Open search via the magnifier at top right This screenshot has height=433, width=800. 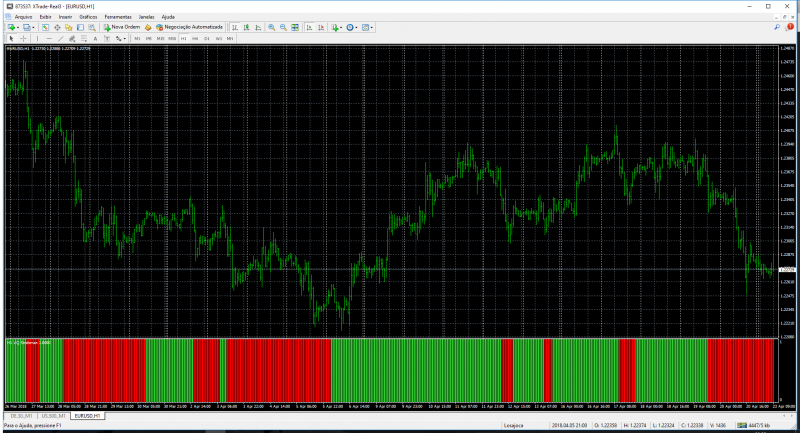[x=777, y=28]
